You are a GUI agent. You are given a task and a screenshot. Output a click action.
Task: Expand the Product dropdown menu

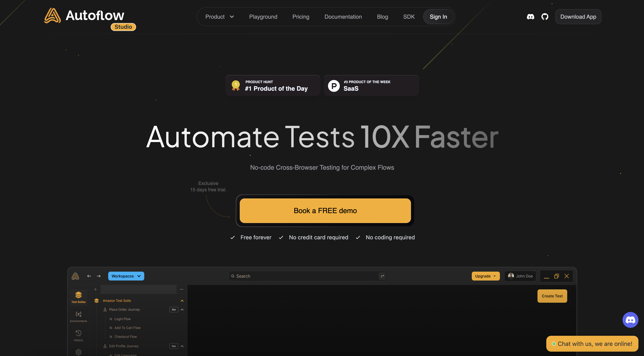coord(220,17)
